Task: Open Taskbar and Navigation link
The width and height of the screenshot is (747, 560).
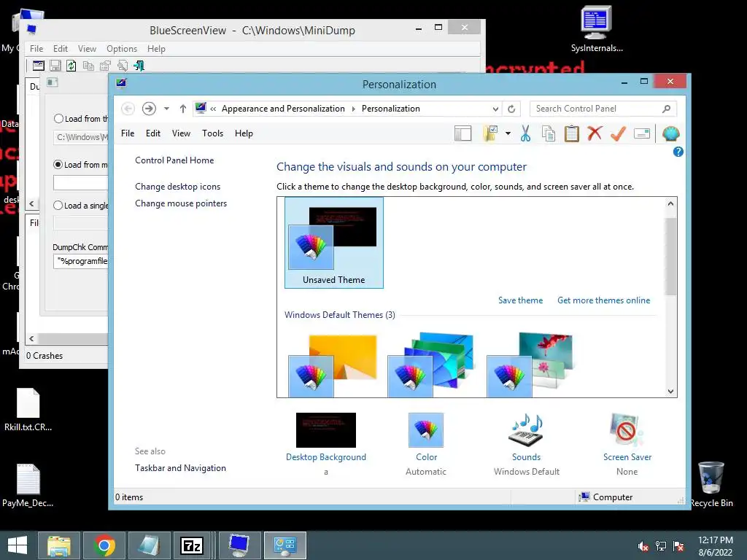Action: 180,468
